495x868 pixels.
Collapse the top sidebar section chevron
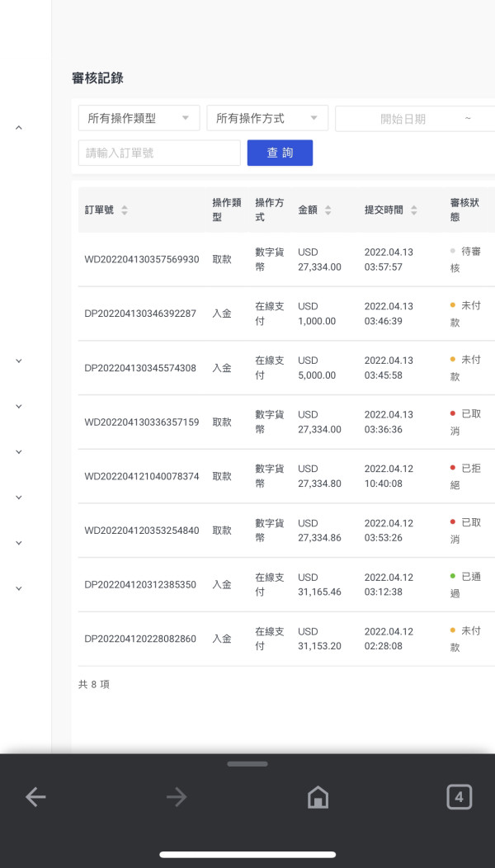[19, 128]
